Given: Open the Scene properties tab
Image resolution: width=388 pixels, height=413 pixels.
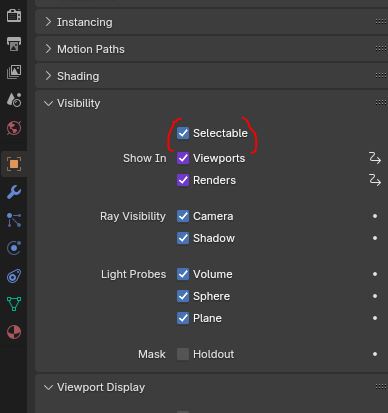Looking at the screenshot, I should point(14,99).
